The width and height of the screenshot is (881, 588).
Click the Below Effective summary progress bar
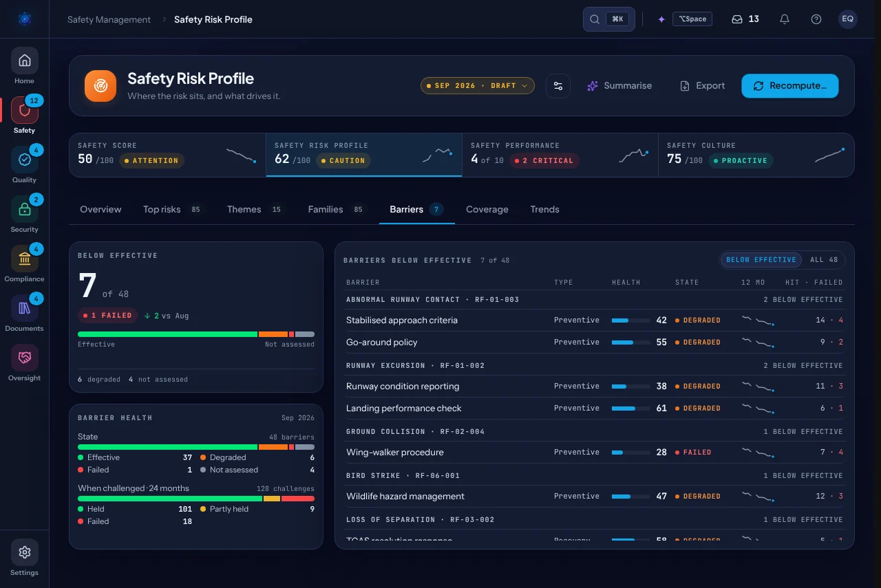[x=196, y=334]
